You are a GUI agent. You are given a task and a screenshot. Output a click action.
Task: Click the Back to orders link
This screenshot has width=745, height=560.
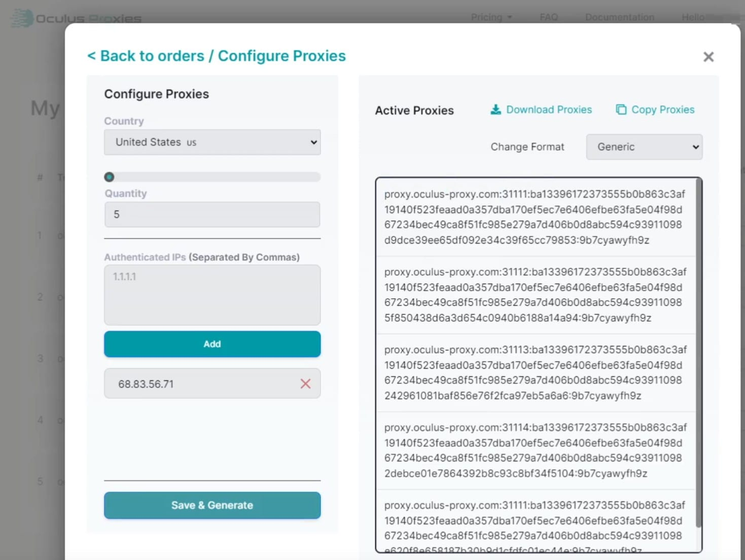tap(146, 56)
